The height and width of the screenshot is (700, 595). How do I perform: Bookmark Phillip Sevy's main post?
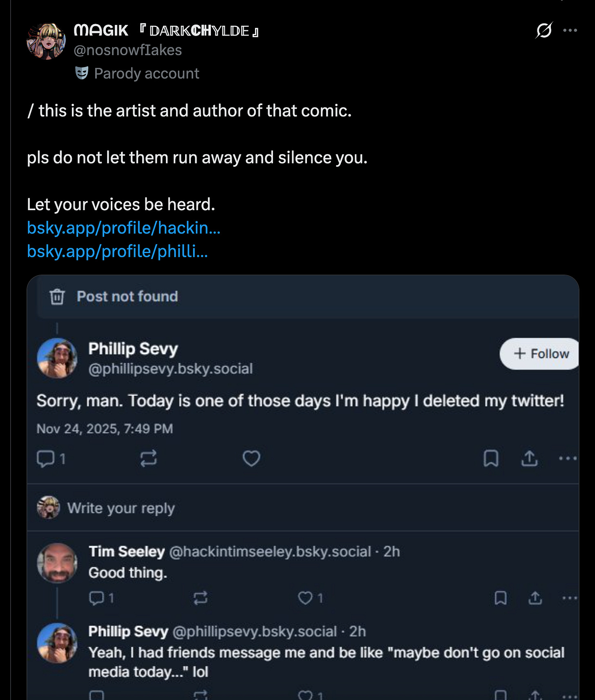point(491,458)
